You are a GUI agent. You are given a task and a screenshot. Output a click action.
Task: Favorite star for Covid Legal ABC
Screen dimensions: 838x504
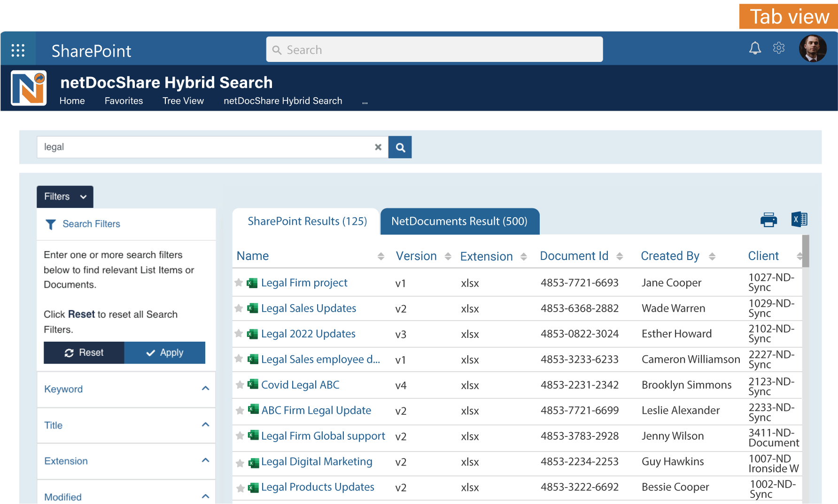(240, 385)
